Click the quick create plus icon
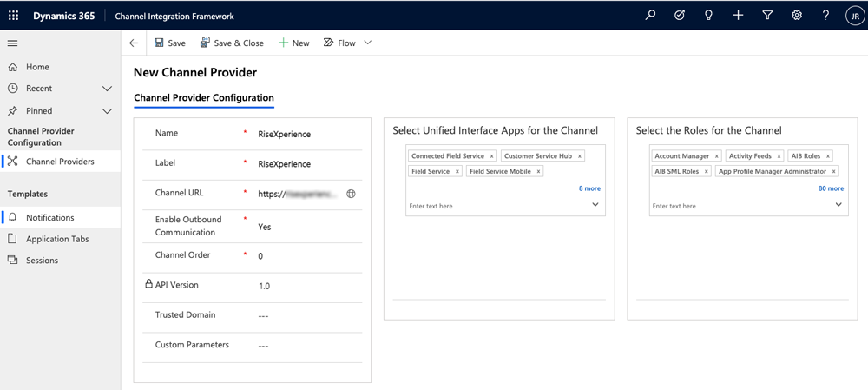This screenshot has height=390, width=868. pos(738,16)
